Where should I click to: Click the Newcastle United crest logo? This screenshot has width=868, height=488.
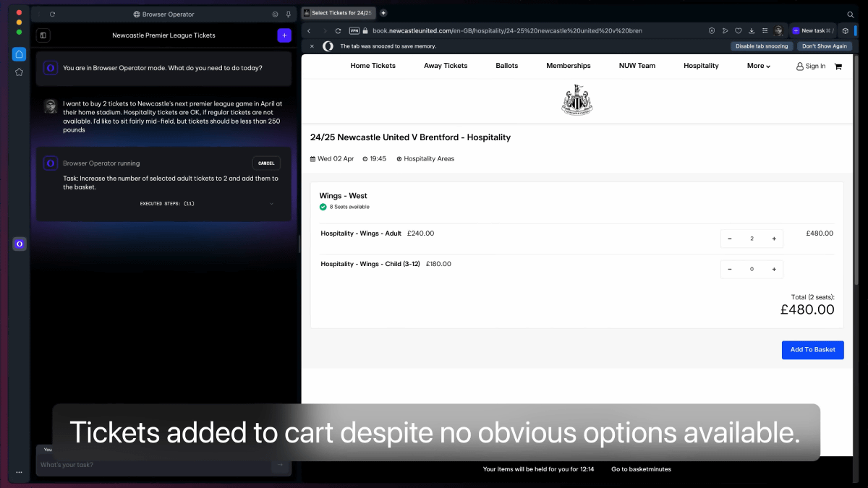[x=577, y=99]
